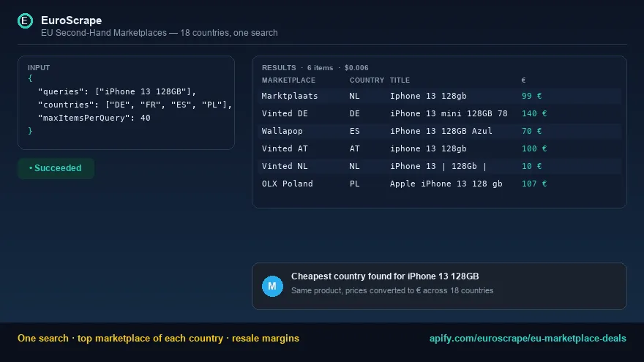Select the Vinted NL marketplace cell
This screenshot has height=362, width=644.
[285, 166]
